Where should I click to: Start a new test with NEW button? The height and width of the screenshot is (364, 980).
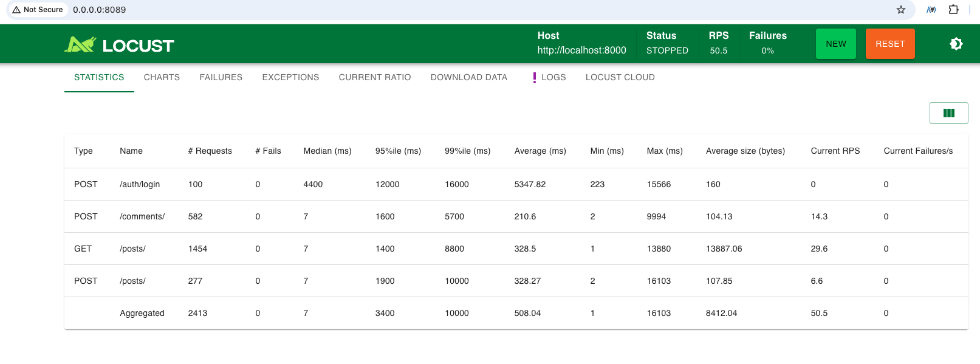pyautogui.click(x=835, y=44)
